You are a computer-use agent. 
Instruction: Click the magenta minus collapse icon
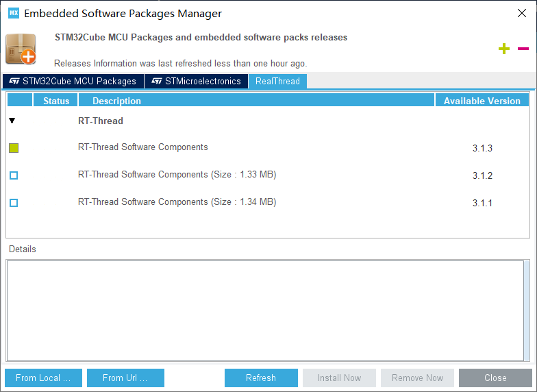pos(523,49)
